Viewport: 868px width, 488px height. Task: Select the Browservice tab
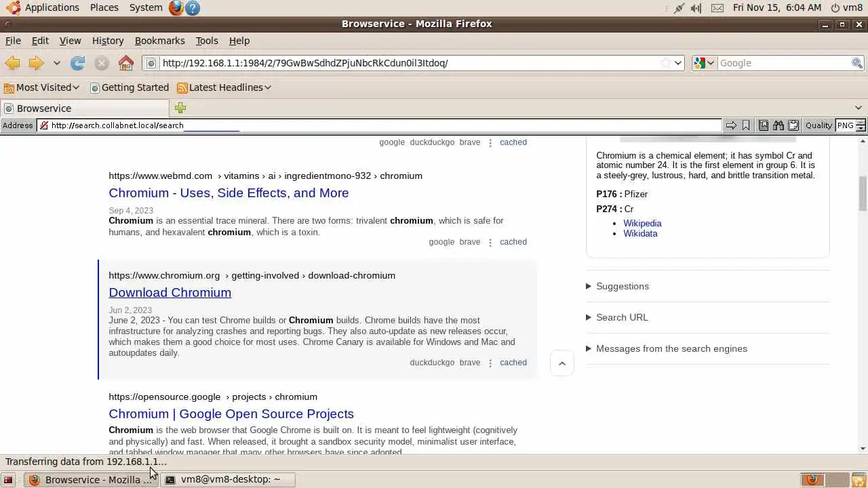click(x=85, y=108)
